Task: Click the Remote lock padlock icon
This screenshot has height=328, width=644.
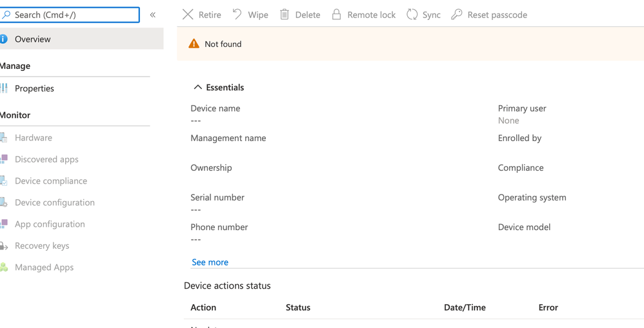Action: pos(336,14)
